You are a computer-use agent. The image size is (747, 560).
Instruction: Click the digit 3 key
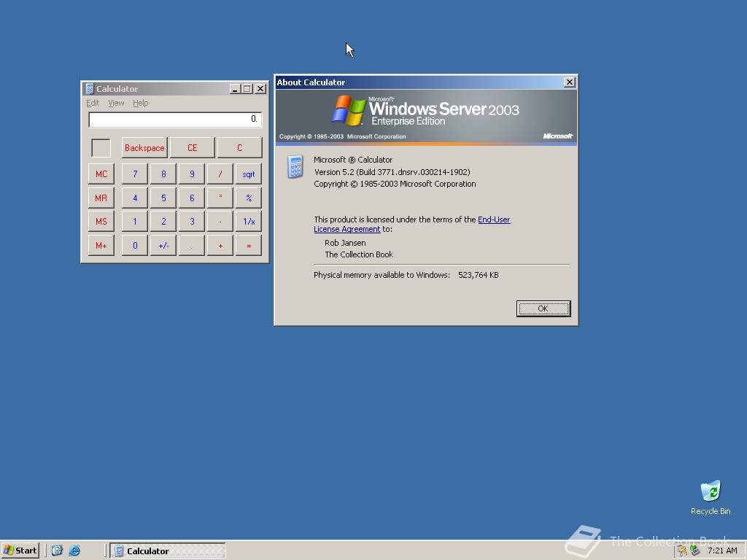(x=192, y=222)
